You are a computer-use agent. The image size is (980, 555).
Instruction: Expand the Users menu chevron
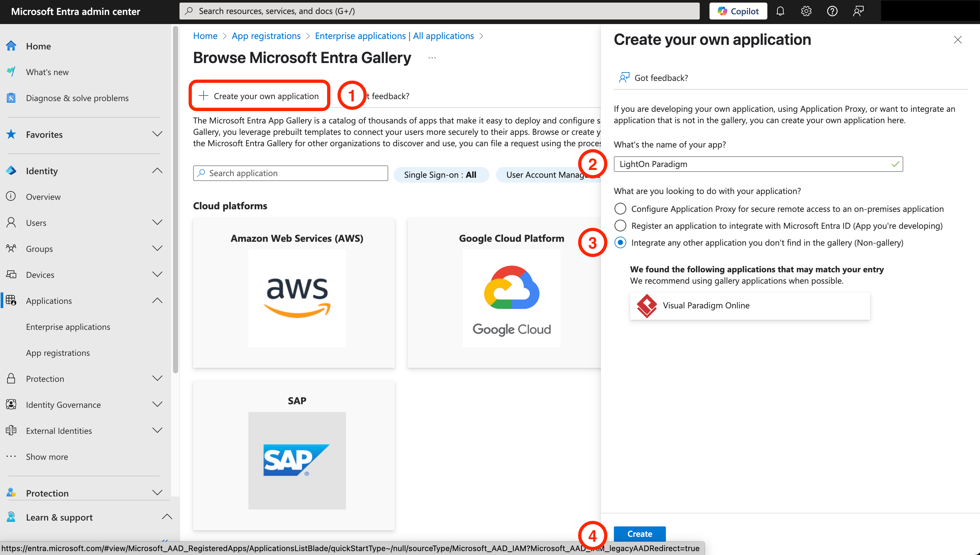click(157, 223)
